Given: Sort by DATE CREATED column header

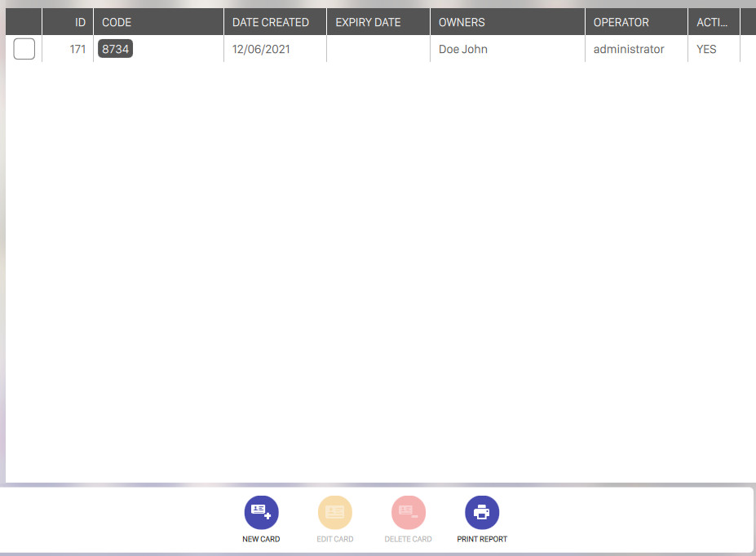Looking at the screenshot, I should click(271, 22).
